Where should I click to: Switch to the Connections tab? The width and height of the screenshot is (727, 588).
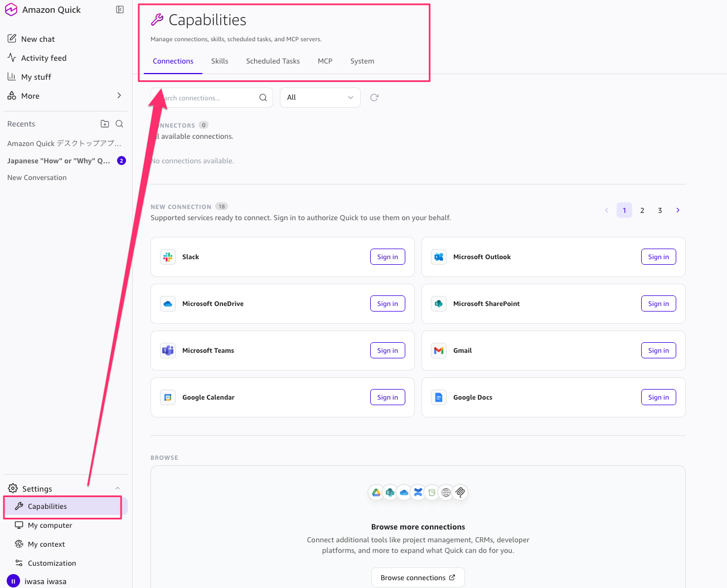coord(173,61)
